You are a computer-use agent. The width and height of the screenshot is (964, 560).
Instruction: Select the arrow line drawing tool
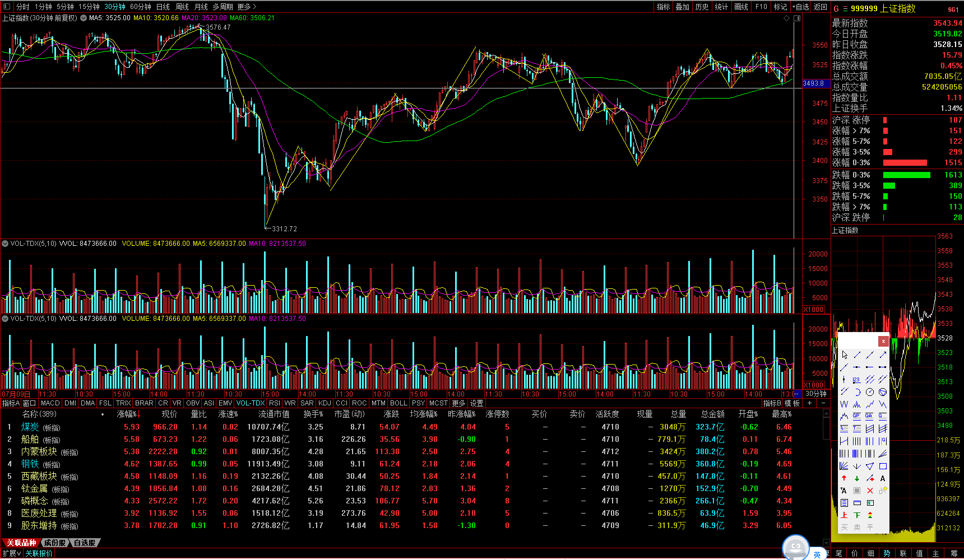[x=883, y=355]
